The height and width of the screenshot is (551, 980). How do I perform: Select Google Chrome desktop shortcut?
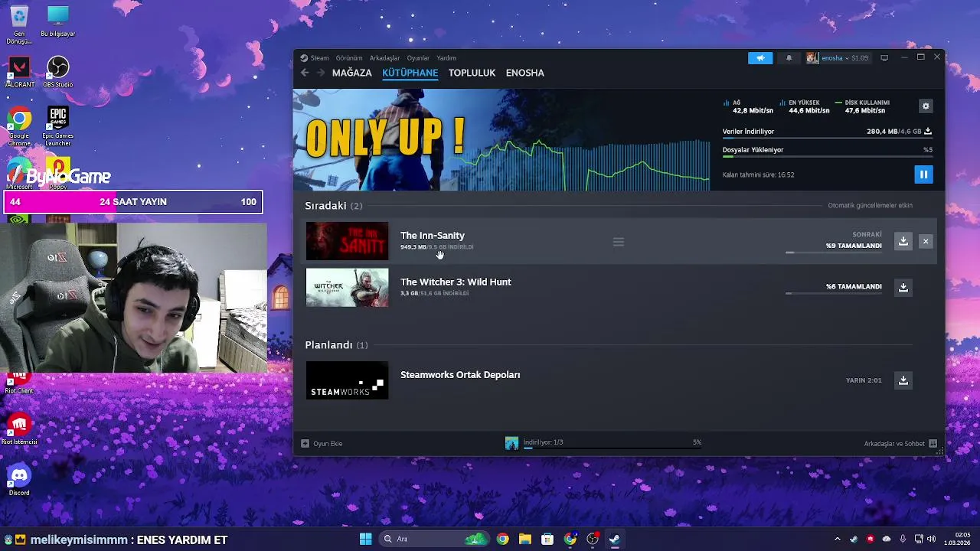[19, 126]
